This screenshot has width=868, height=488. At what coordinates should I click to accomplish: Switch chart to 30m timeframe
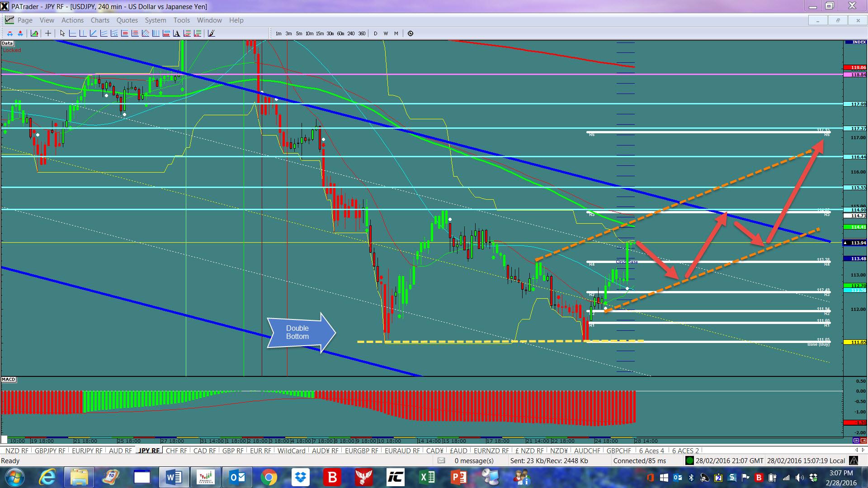point(330,33)
